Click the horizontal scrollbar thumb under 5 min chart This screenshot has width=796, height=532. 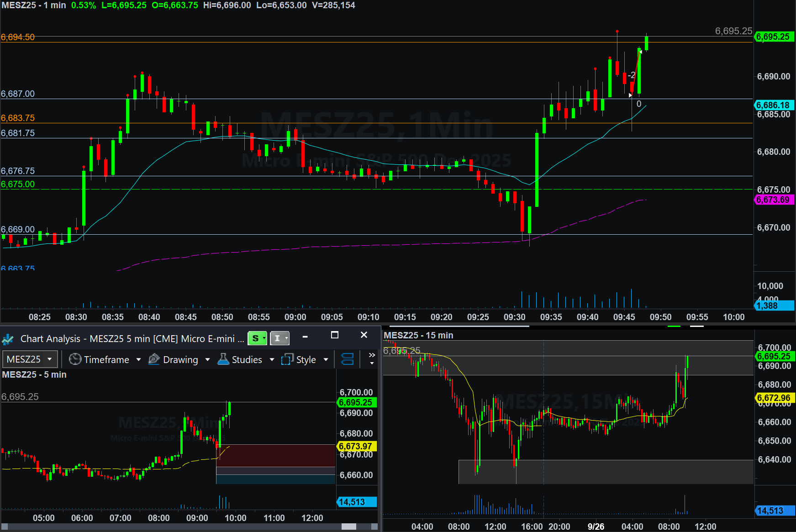click(x=349, y=527)
